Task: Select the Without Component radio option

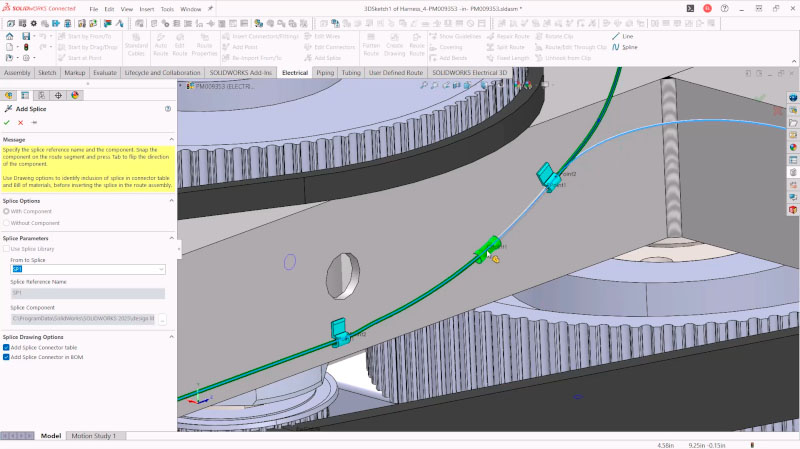Action: pos(7,223)
